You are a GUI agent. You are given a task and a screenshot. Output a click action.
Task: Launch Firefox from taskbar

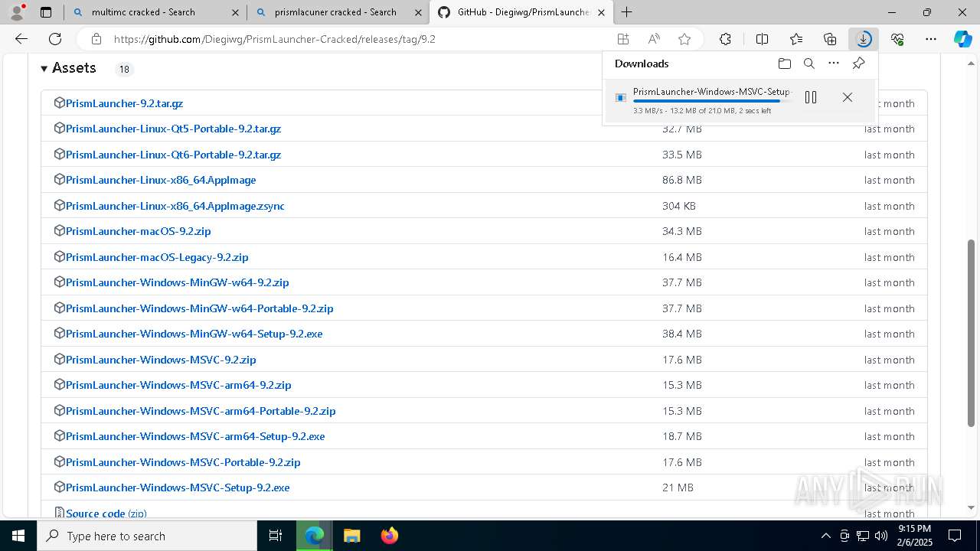pyautogui.click(x=389, y=536)
